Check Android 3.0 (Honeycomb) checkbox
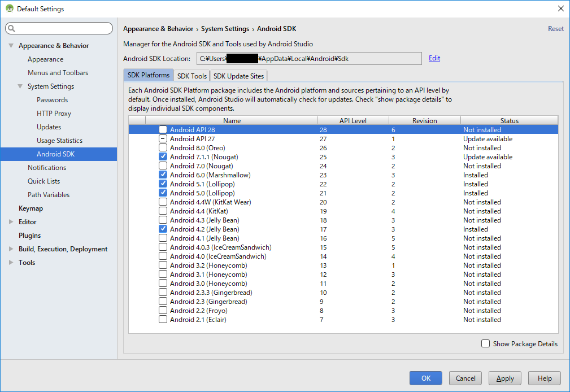Screen dimensions: 570x392 coord(163,283)
